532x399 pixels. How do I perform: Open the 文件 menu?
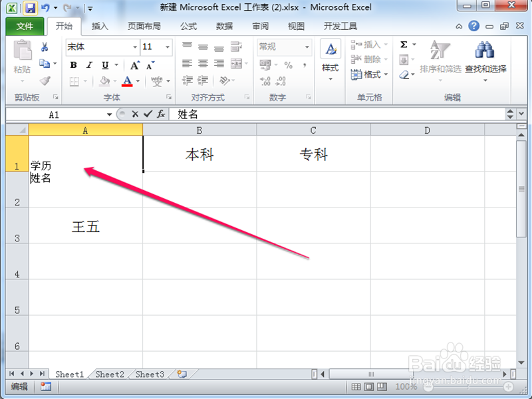tap(25, 26)
